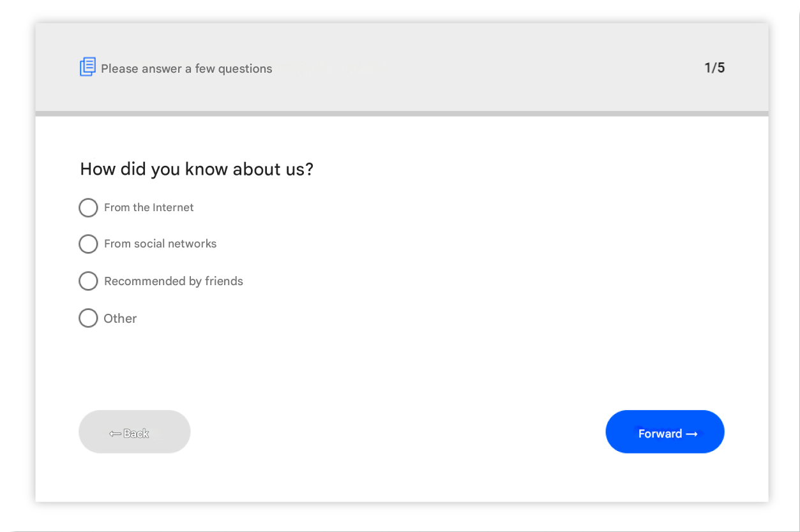Screen dimensions: 800x532
Task: Click the left arrow inside Back button
Action: pos(115,434)
